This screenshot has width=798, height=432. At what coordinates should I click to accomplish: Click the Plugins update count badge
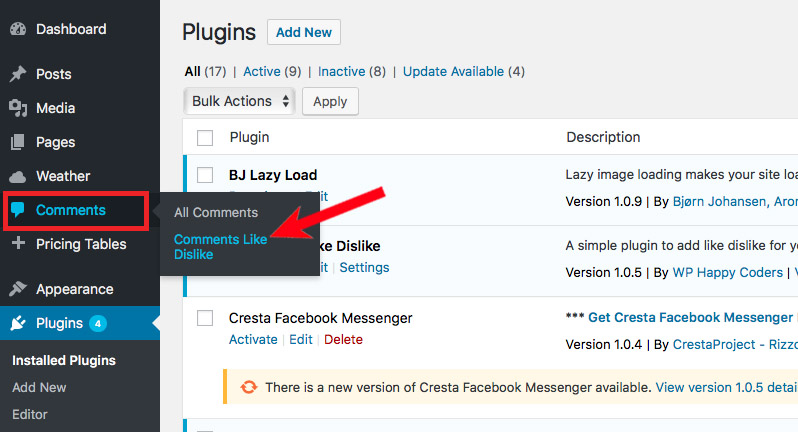[98, 323]
